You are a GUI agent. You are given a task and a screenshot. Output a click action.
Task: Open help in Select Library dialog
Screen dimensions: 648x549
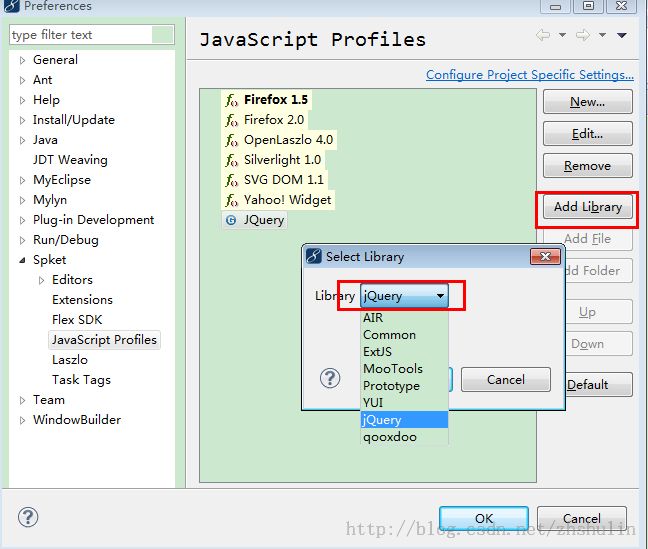click(x=330, y=378)
